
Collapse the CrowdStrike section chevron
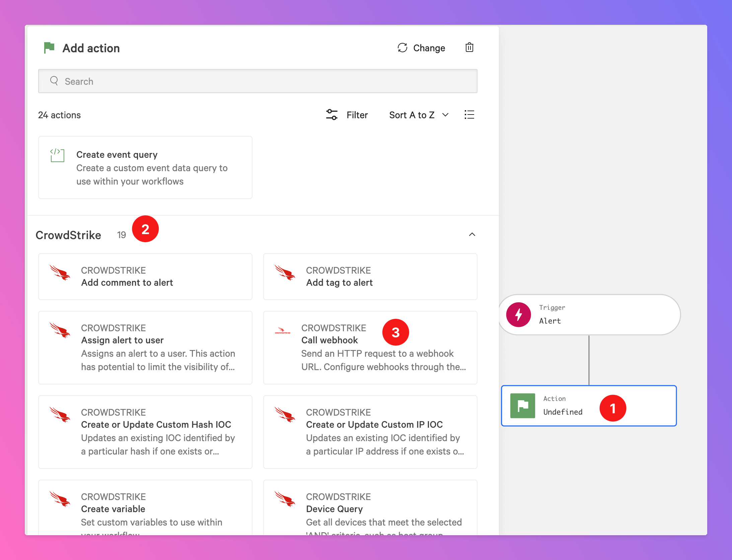click(472, 234)
